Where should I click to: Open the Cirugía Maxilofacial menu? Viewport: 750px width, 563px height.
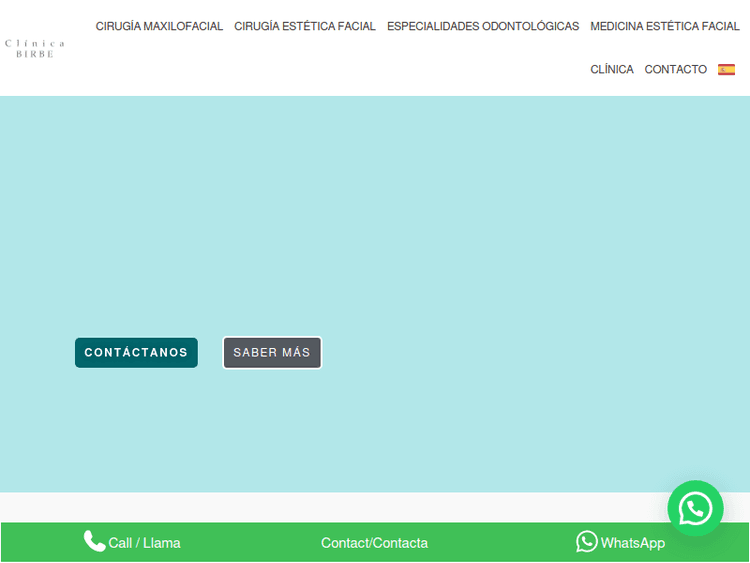(159, 26)
